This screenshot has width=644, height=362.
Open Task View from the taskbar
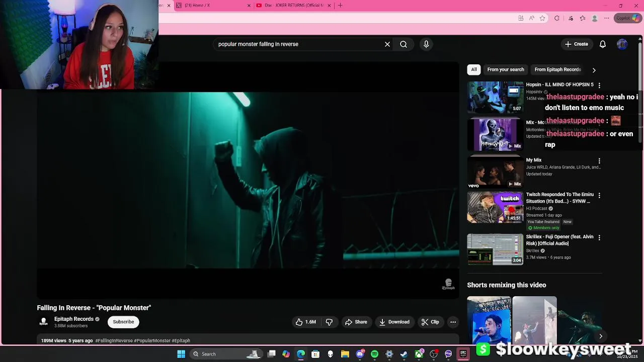click(271, 354)
